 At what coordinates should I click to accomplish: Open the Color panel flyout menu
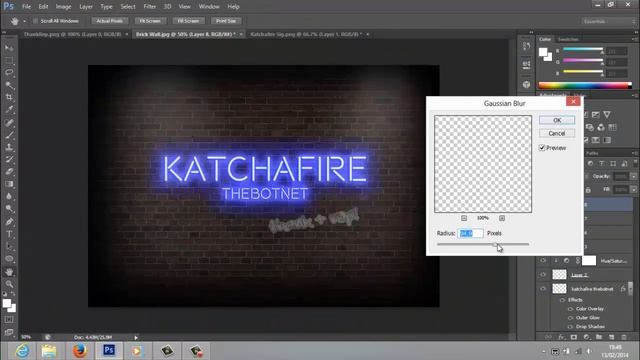(x=634, y=39)
